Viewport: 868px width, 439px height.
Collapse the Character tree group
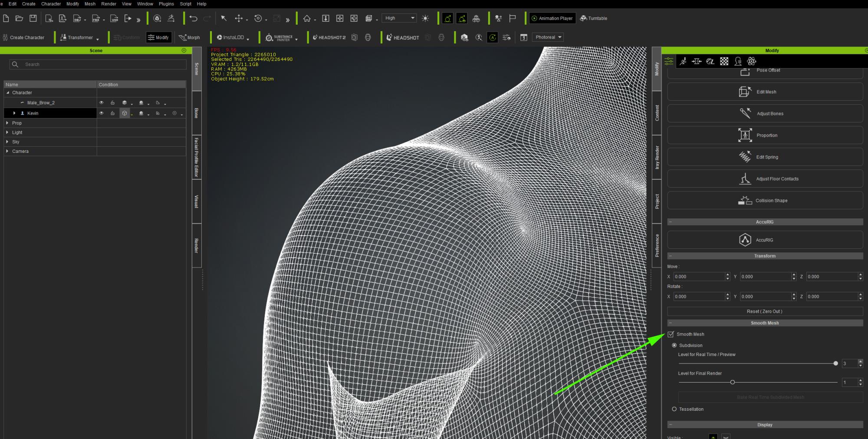click(8, 92)
